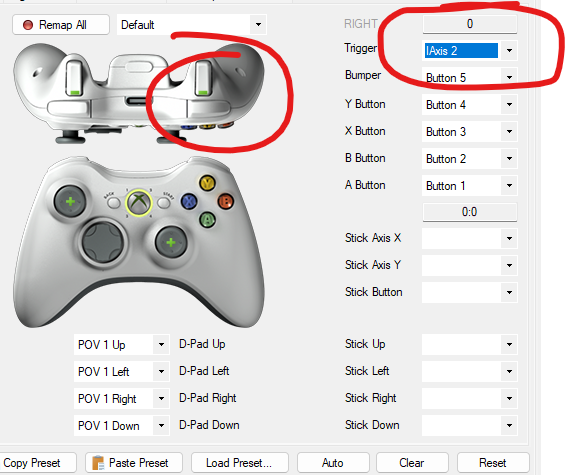Click the red B button on controller image
The width and height of the screenshot is (568, 475).
click(226, 201)
